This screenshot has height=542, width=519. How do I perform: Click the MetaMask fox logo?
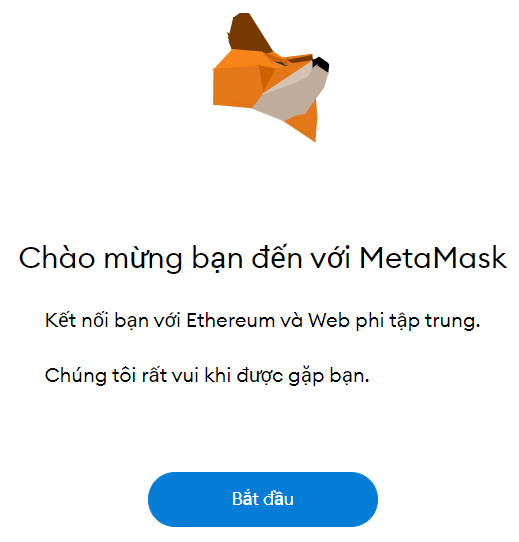pos(270,77)
